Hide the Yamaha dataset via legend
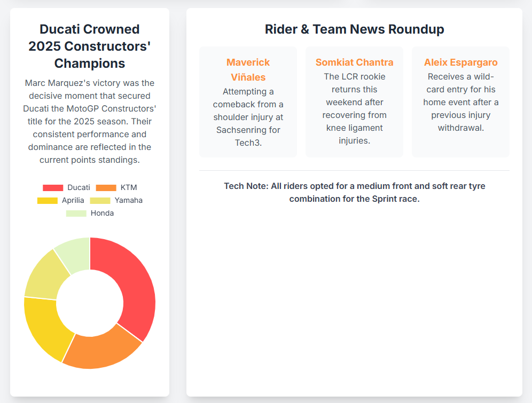The height and width of the screenshot is (403, 532). tap(128, 200)
